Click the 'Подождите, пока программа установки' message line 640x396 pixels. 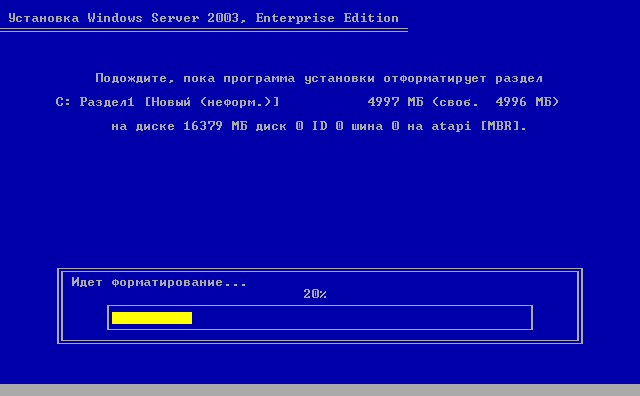coord(319,78)
